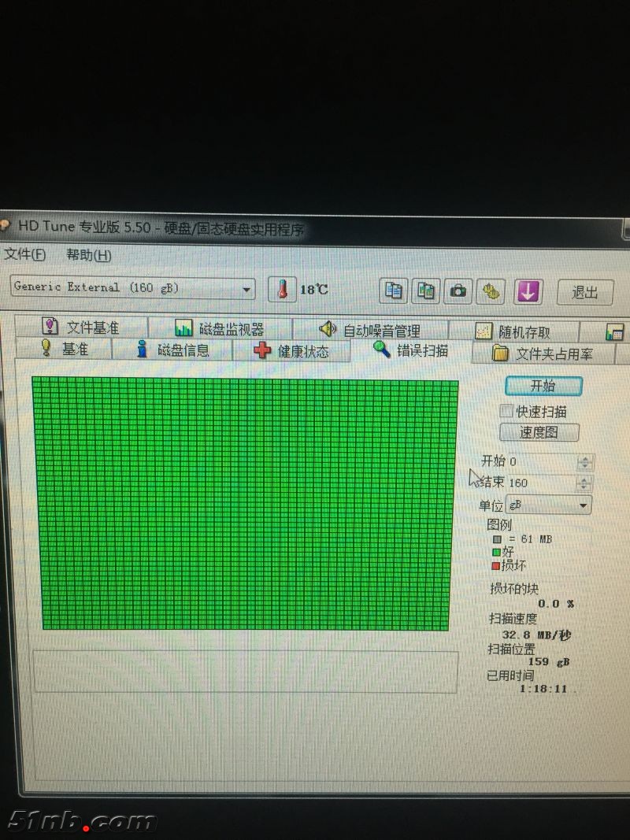Click the copy screenshot to clipboard icon
This screenshot has height=840, width=630.
(426, 290)
